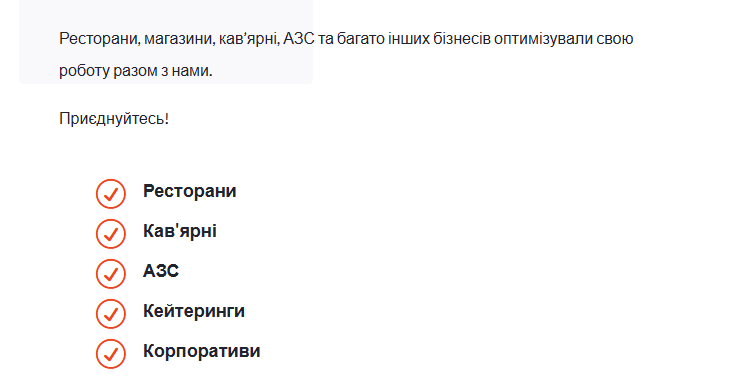
Task: Select the checkmark icon next to bold АЗС
Action: click(x=111, y=273)
